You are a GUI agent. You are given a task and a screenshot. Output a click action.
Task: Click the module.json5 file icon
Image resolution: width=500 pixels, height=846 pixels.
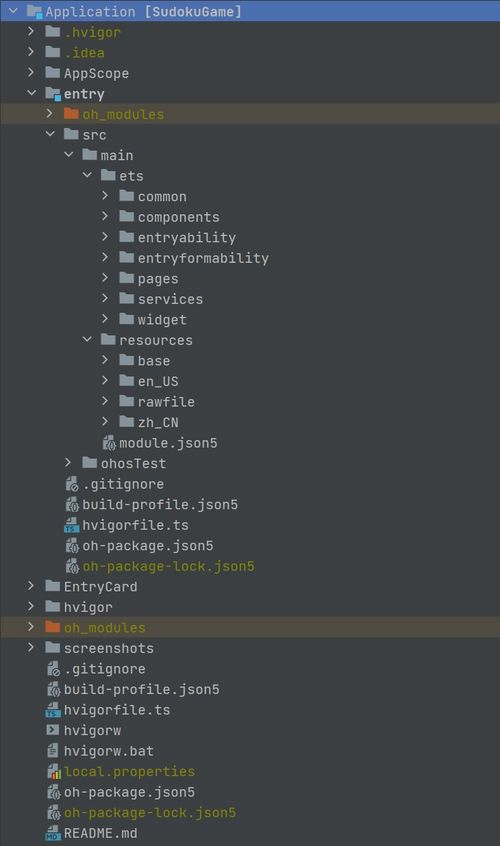tap(109, 443)
